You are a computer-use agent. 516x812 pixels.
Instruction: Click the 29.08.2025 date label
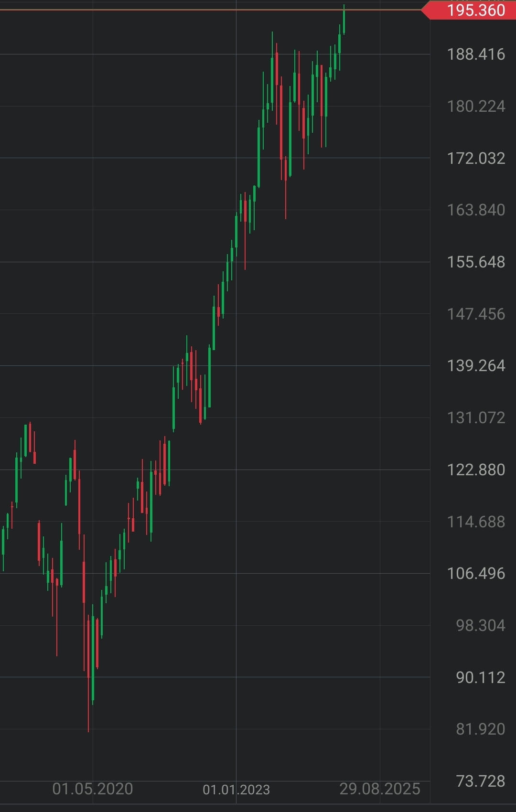point(380,789)
